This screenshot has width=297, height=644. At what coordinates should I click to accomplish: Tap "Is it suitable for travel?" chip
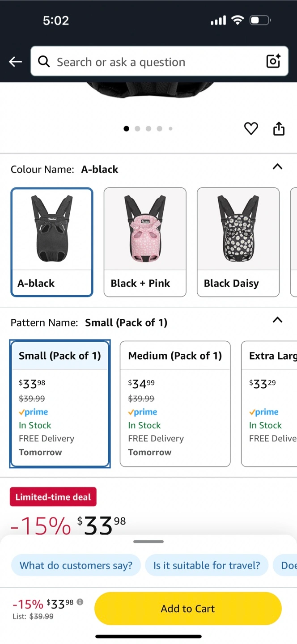(206, 565)
